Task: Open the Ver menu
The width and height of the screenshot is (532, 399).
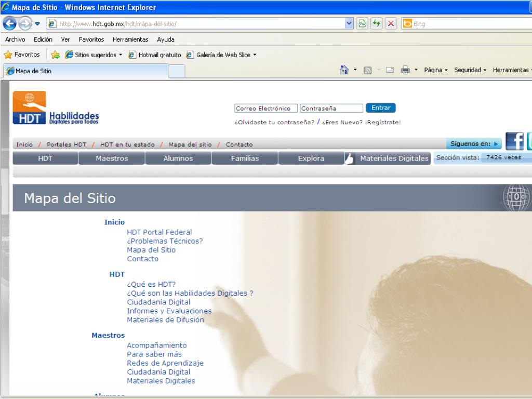Action: [x=65, y=39]
